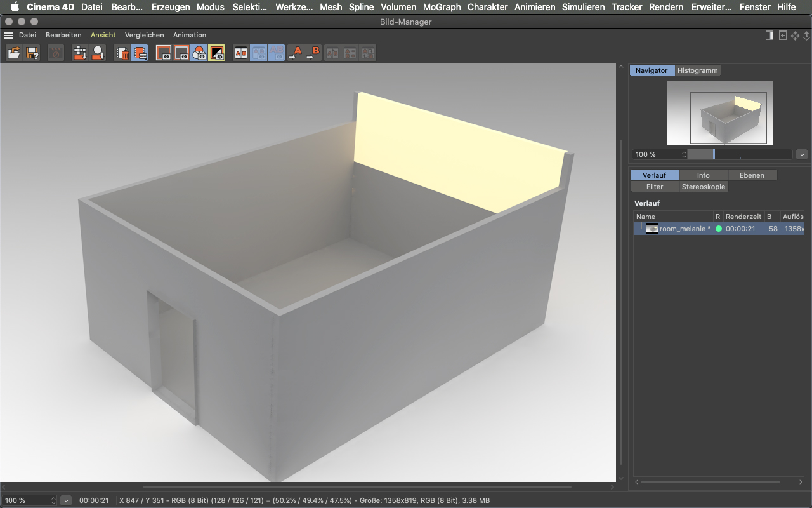Screen dimensions: 812x508
Task: Click the navigator 100 % zoom stepper arrows
Action: [x=684, y=154]
